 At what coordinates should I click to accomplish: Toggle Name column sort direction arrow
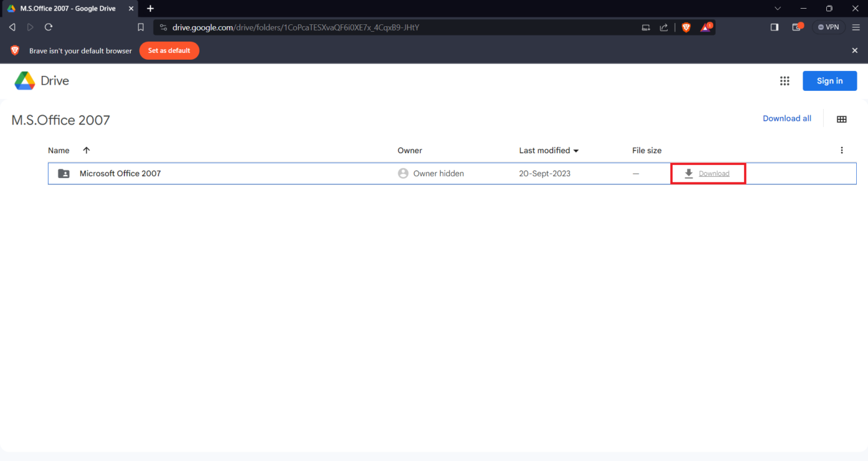tap(86, 150)
